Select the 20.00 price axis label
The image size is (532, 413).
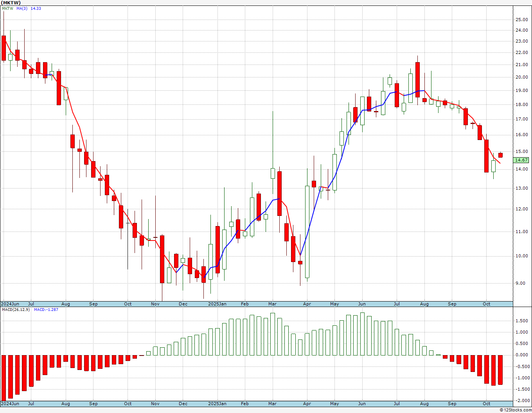(x=521, y=77)
